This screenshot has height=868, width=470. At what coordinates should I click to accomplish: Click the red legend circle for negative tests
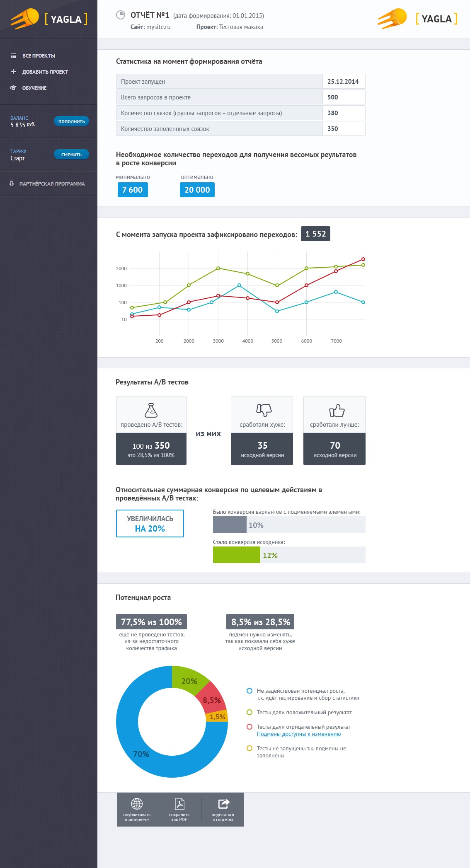(250, 727)
